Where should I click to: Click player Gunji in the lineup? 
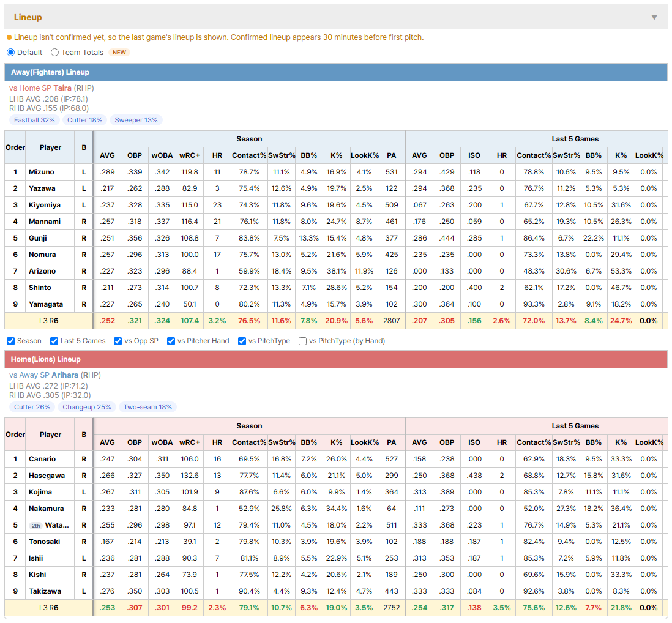point(38,238)
